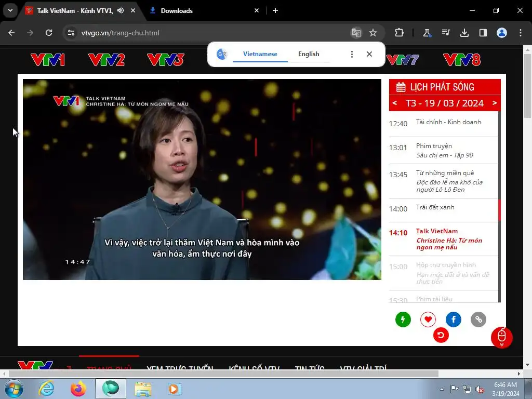Viewport: 532px width, 399px height.
Task: Select the 14:10 Talk VietNam program
Action: [443, 239]
